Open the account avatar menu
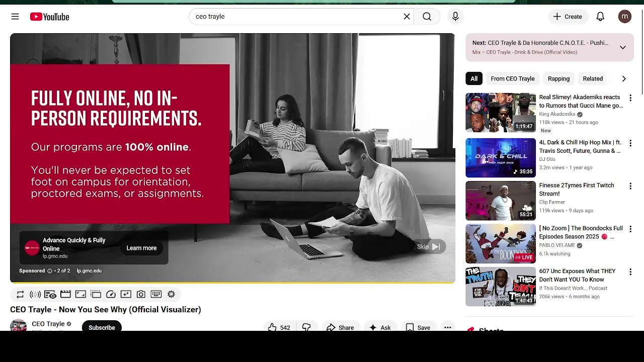 pos(625,17)
